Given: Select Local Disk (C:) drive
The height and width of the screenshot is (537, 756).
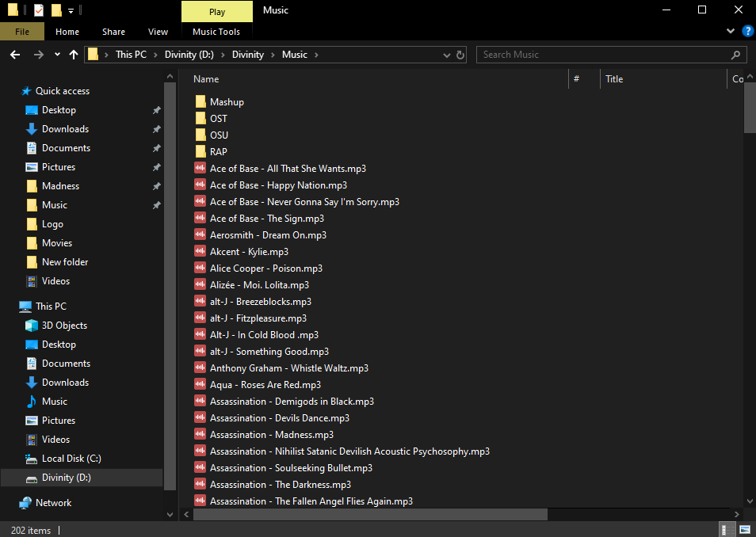Looking at the screenshot, I should 71,459.
